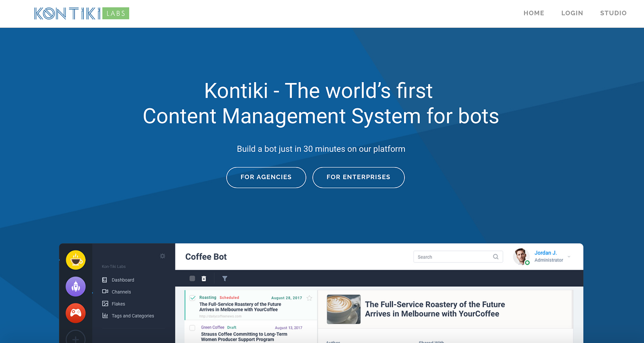The image size is (644, 343).
Task: Click Jordan J.'s profile avatar
Action: [521, 256]
